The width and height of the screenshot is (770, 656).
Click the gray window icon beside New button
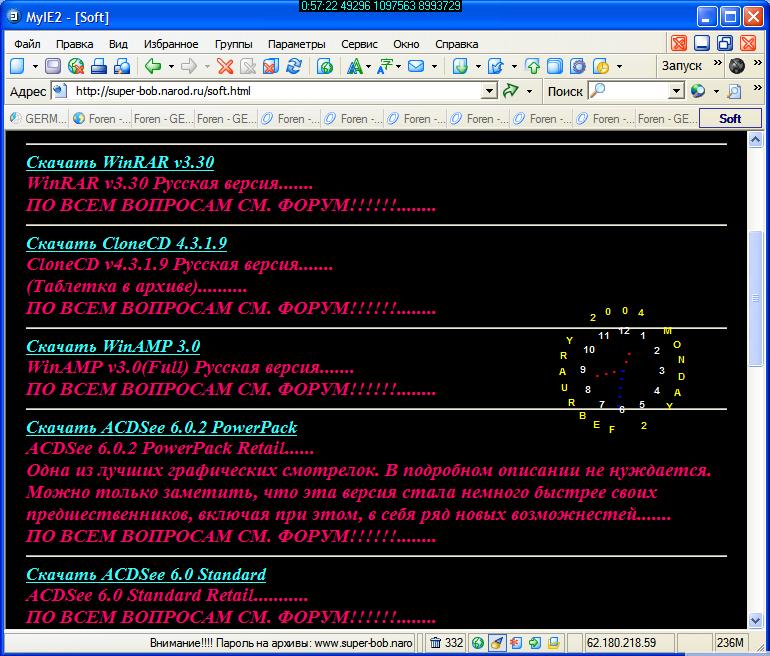(x=53, y=66)
